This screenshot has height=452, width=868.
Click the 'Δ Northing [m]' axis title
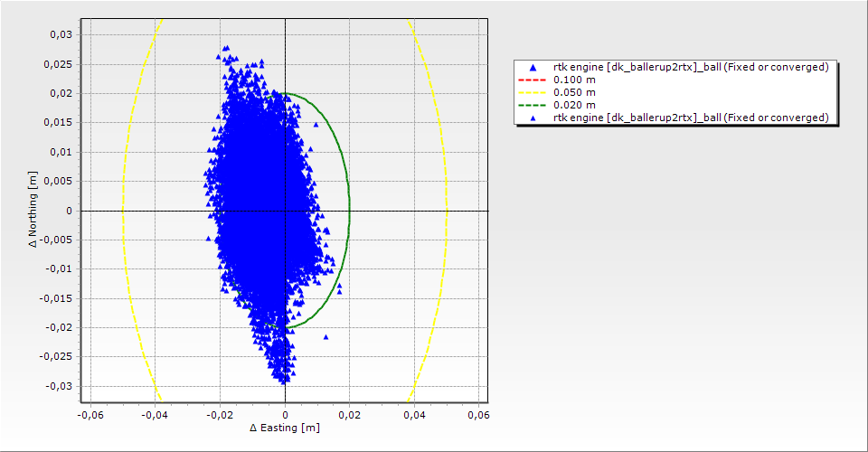33,209
